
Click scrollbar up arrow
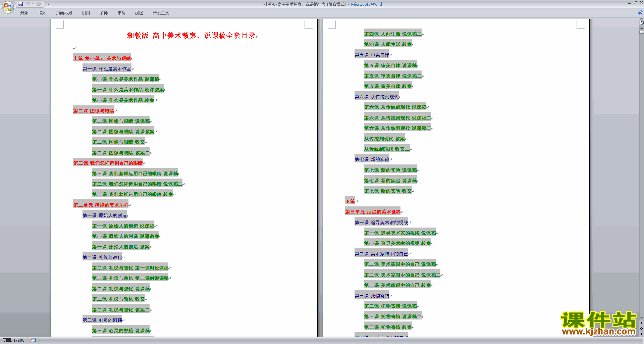(641, 28)
